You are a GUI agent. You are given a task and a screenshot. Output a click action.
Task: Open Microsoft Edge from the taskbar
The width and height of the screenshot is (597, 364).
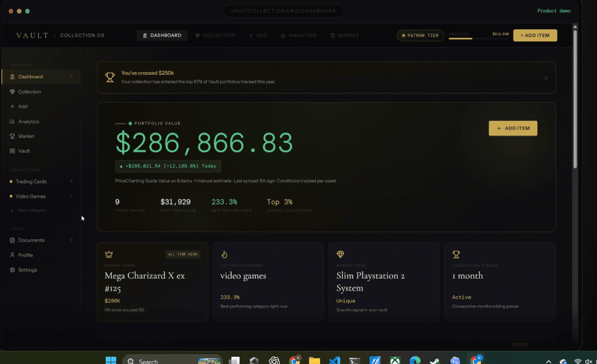(x=415, y=360)
